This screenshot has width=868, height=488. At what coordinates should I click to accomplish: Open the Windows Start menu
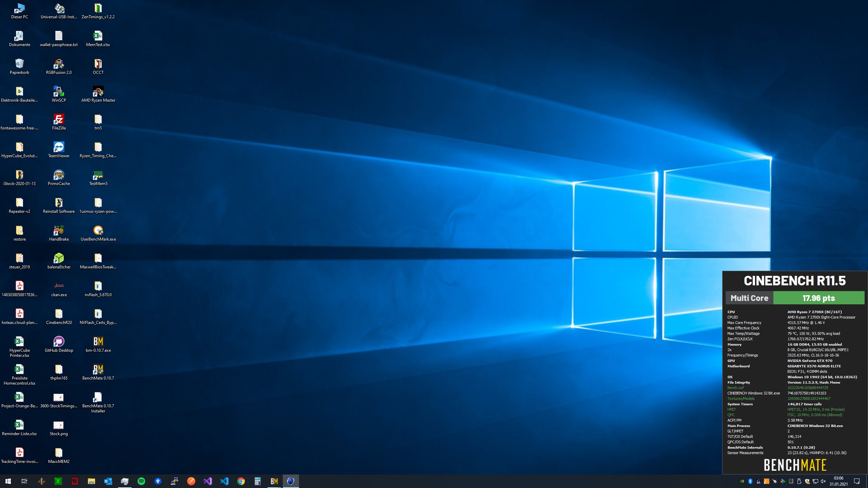click(x=8, y=481)
